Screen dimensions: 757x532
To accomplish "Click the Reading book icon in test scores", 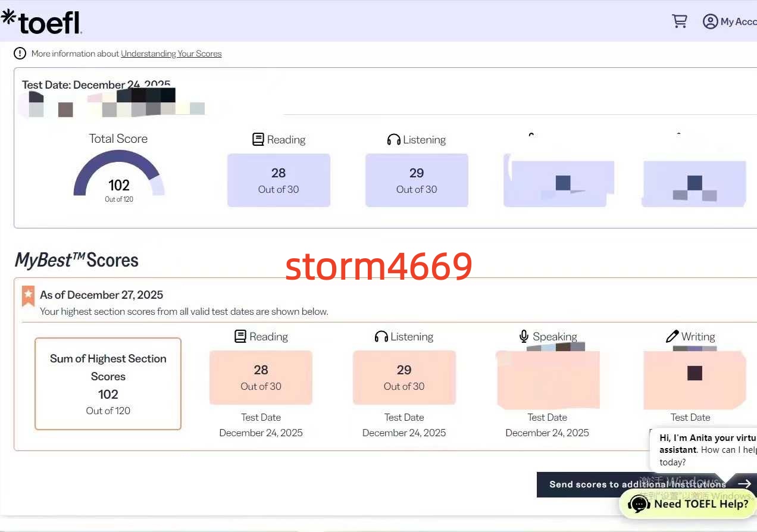I will point(258,140).
